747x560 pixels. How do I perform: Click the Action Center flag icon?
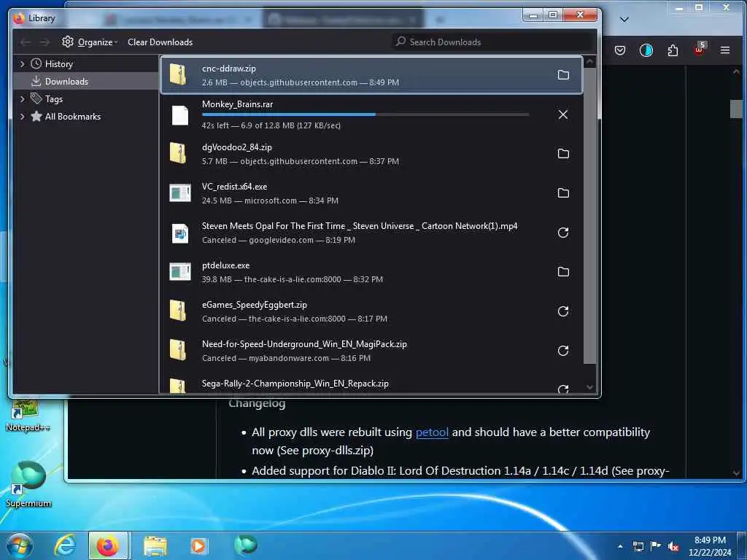(656, 546)
